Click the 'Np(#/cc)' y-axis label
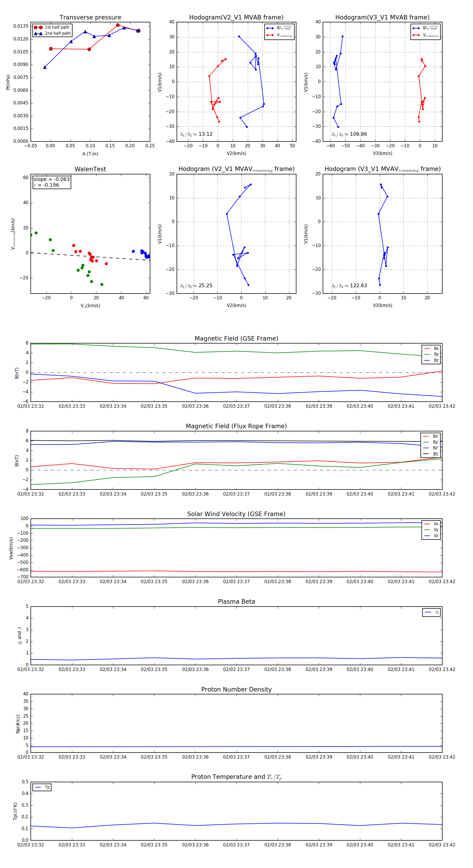Screen dimensions: 473x868 pos(18,723)
